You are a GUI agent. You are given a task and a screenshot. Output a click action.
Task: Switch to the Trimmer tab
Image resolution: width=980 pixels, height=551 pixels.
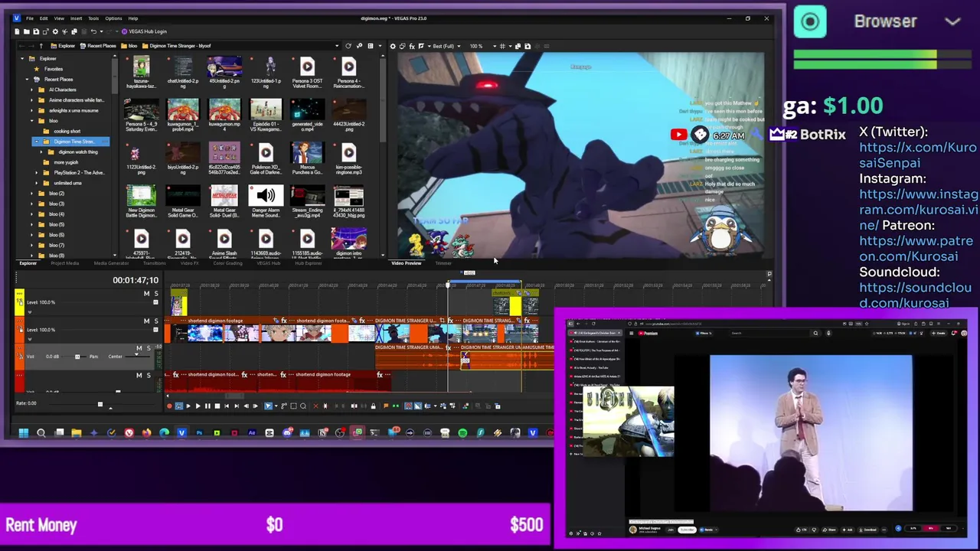click(x=443, y=263)
